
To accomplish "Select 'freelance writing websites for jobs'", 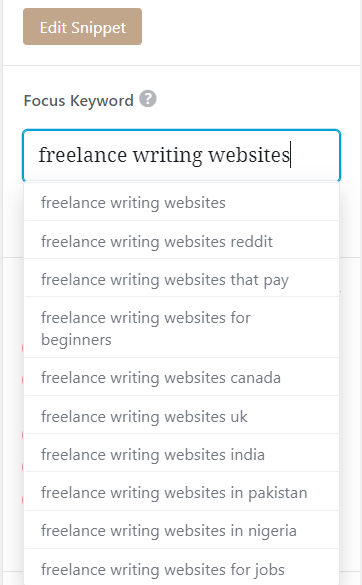I will pyautogui.click(x=182, y=569).
